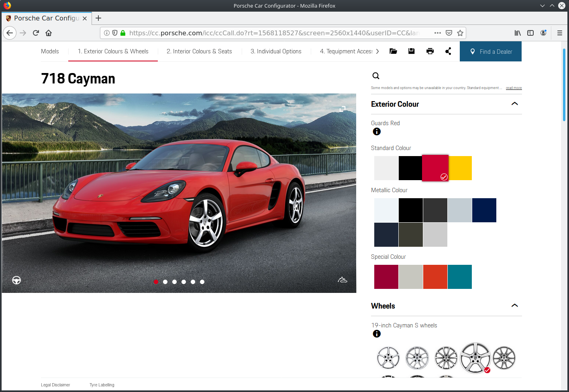Show tracking protection shield details
This screenshot has width=569, height=392.
[115, 33]
